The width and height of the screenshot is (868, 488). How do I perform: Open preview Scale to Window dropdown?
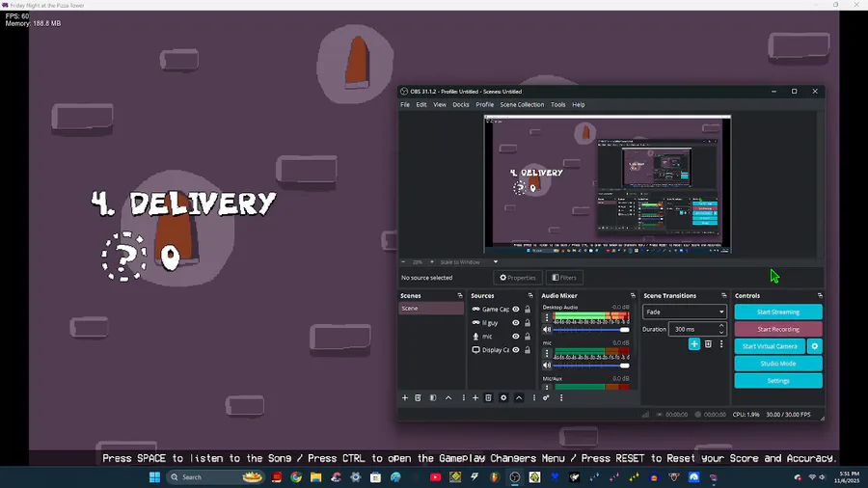click(469, 262)
